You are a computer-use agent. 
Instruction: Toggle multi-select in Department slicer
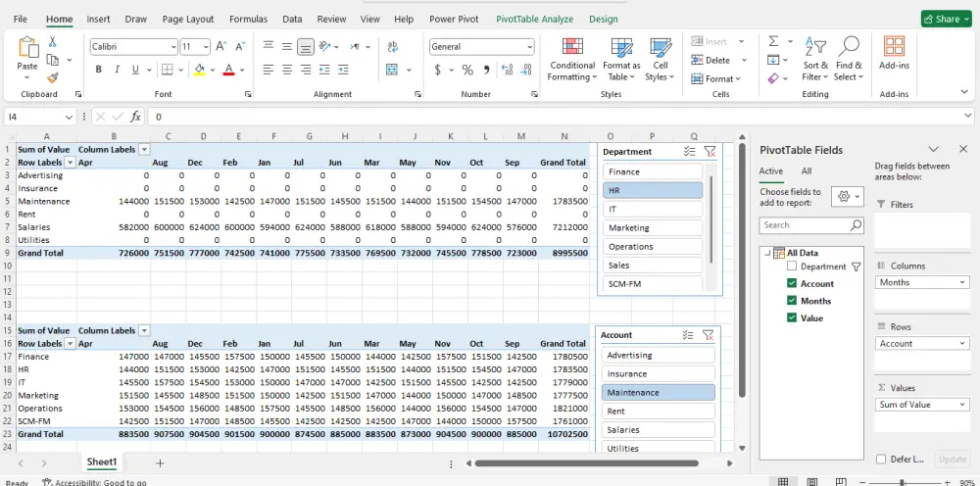689,151
